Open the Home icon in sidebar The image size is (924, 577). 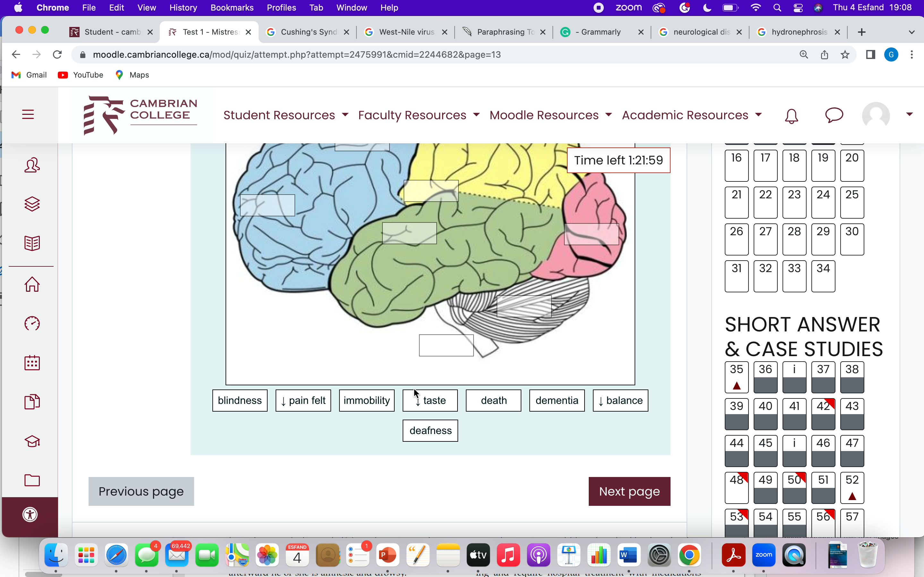point(32,284)
